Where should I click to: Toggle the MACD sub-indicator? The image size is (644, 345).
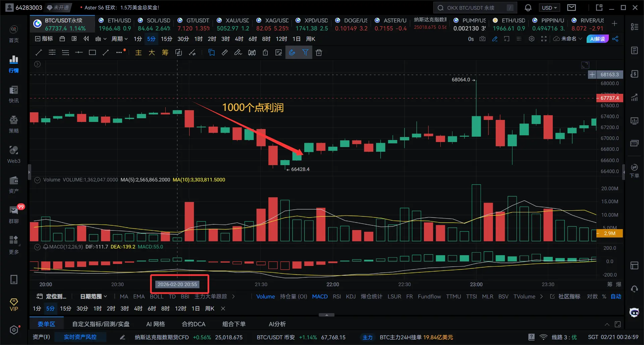point(320,296)
